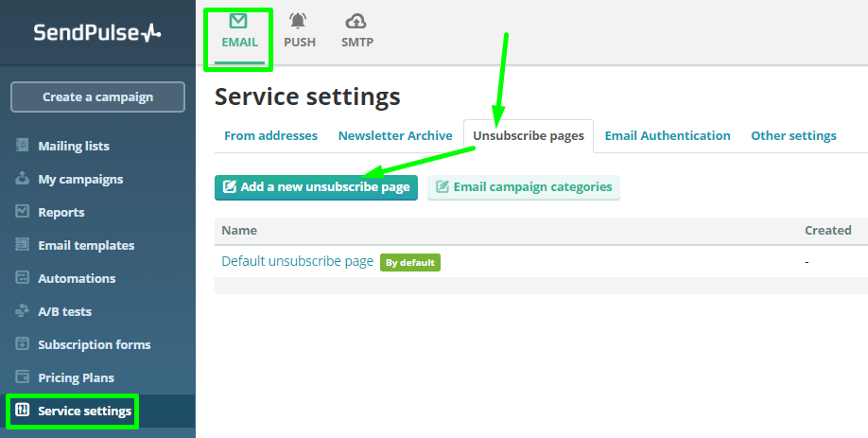
Task: Click the A/B tests icon
Action: [x=22, y=310]
